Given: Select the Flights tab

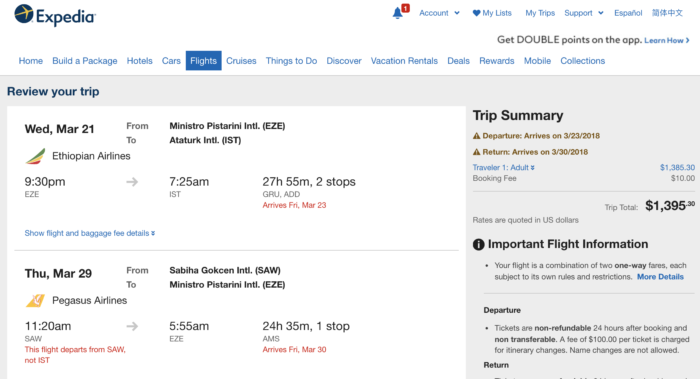Looking at the screenshot, I should tap(204, 61).
